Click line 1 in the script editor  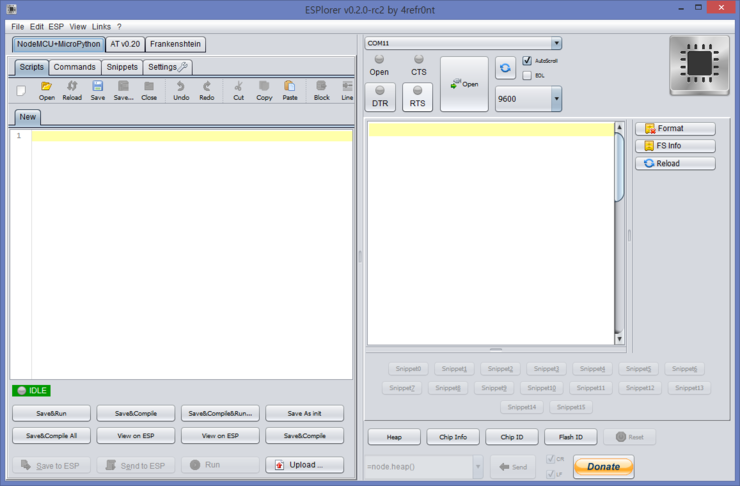coord(192,136)
